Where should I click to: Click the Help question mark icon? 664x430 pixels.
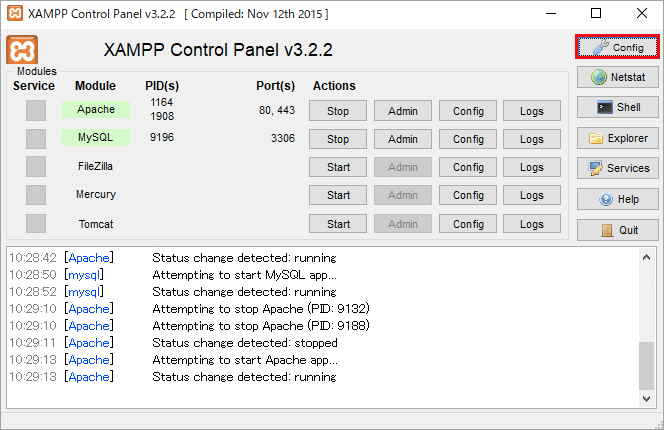click(607, 199)
